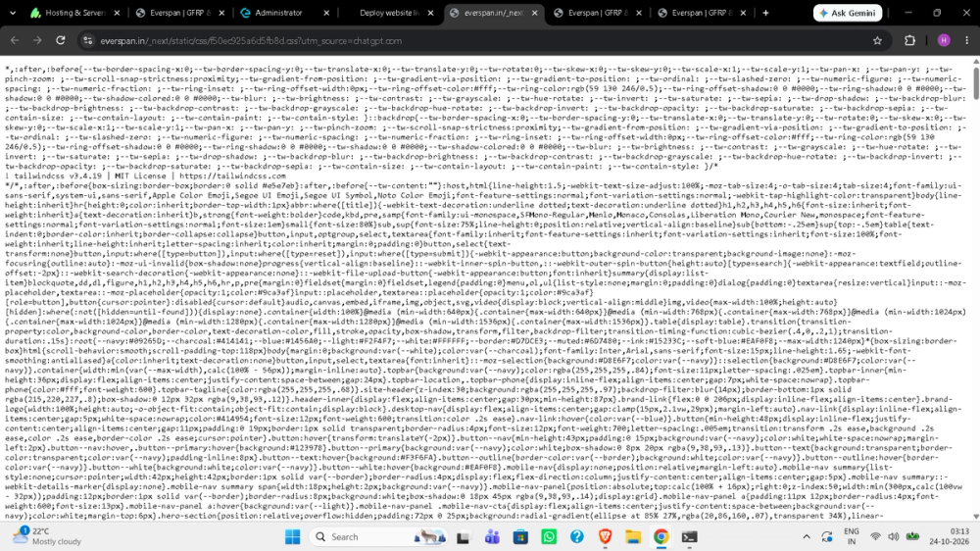Expand the tab search dropdown arrow

click(13, 13)
